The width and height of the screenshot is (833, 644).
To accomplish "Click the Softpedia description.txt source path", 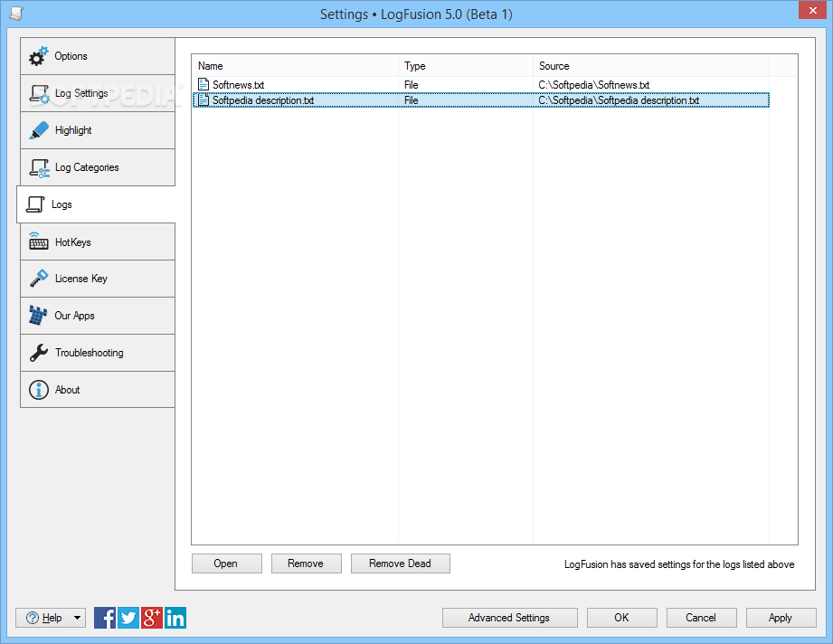I will (x=619, y=99).
